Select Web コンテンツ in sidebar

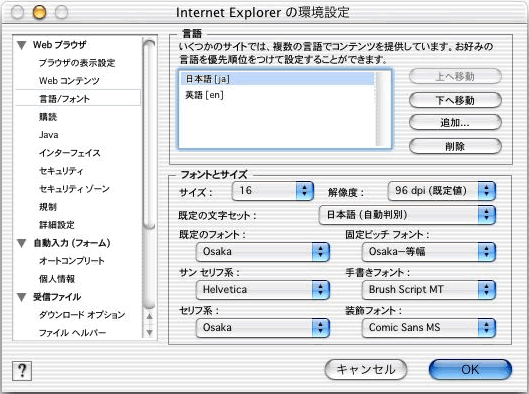coord(69,81)
